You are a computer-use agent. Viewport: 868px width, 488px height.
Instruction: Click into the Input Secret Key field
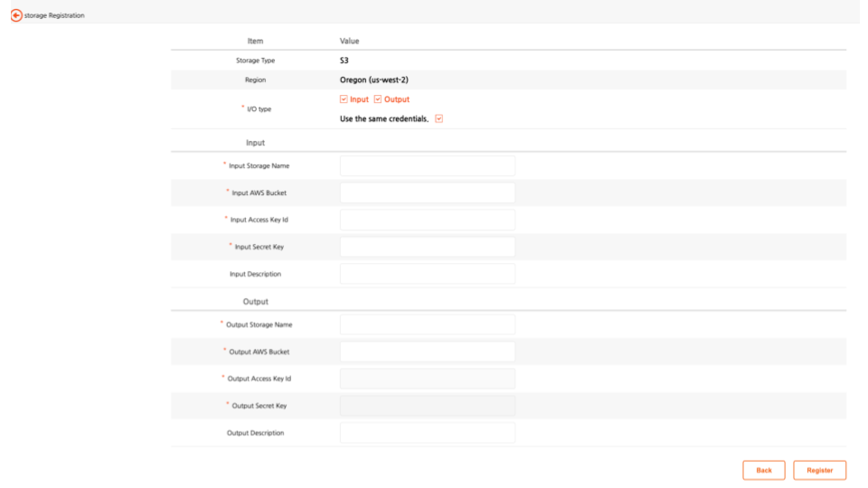tap(427, 247)
